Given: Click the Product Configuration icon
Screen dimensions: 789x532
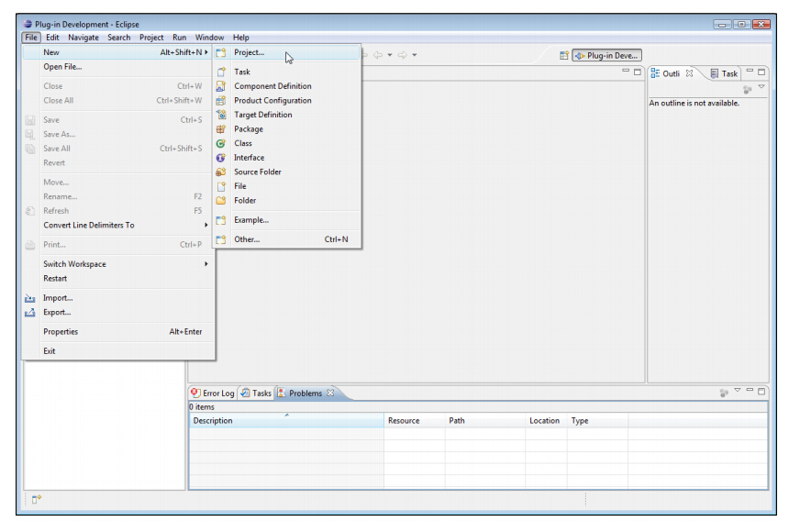Looking at the screenshot, I should coord(221,101).
